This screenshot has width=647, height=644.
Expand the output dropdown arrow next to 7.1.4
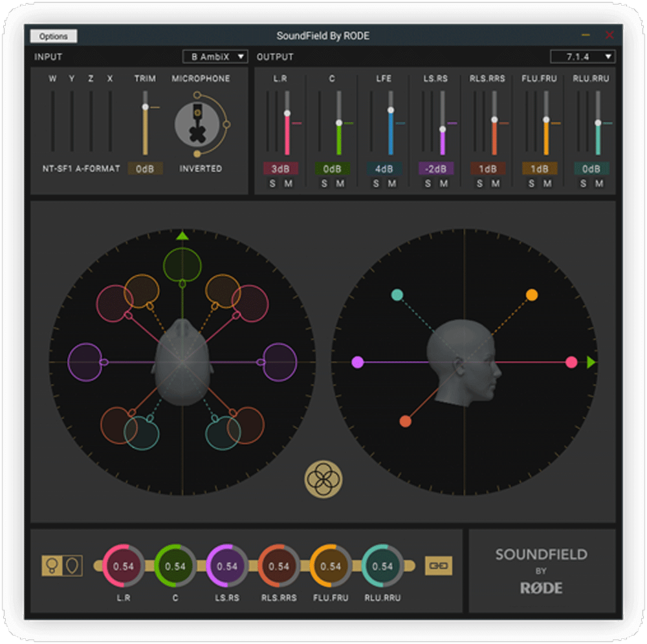[x=609, y=56]
